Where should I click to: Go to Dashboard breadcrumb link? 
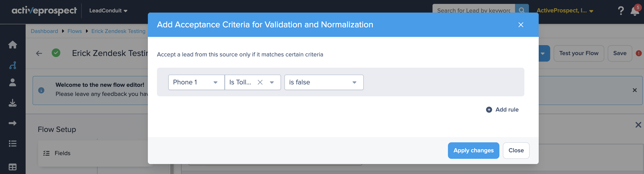coord(44,31)
